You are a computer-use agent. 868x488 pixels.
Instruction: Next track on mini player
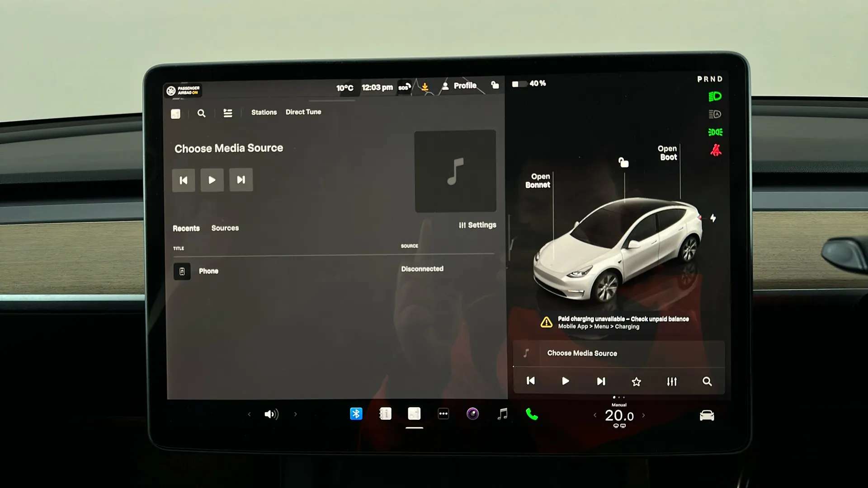[x=601, y=381]
